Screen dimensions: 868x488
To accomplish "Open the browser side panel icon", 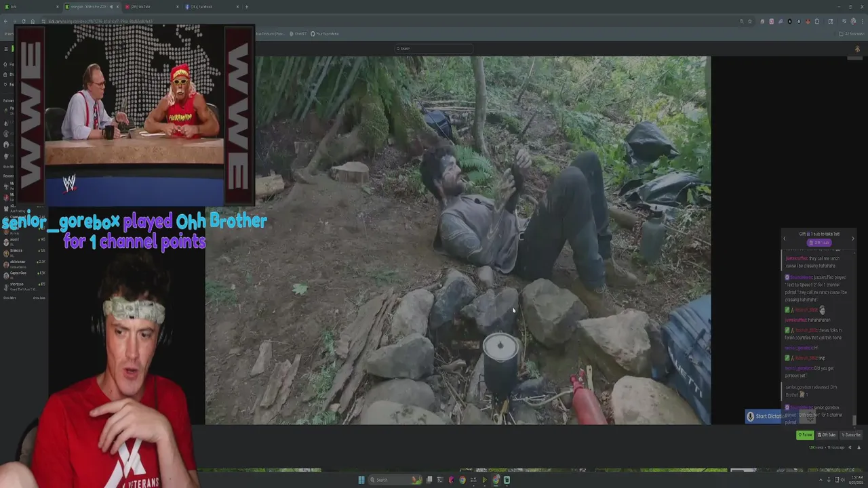I will (831, 22).
